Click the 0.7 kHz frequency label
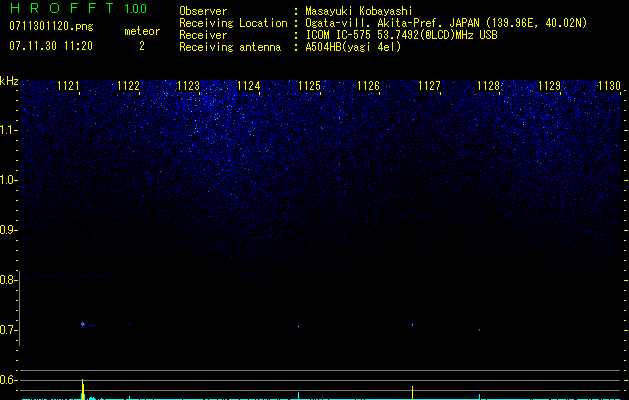Screen dimensions: 629x400 (x=8, y=330)
